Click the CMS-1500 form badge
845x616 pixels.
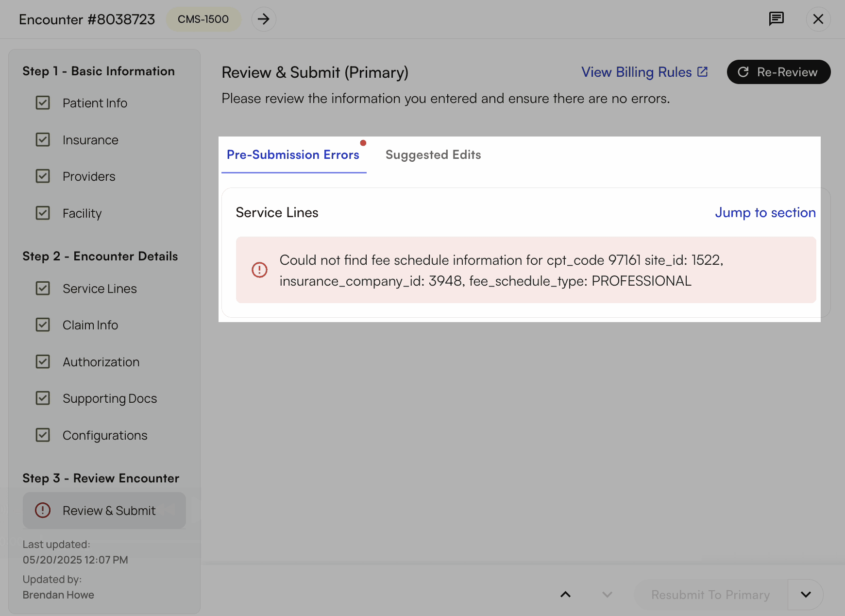(203, 19)
